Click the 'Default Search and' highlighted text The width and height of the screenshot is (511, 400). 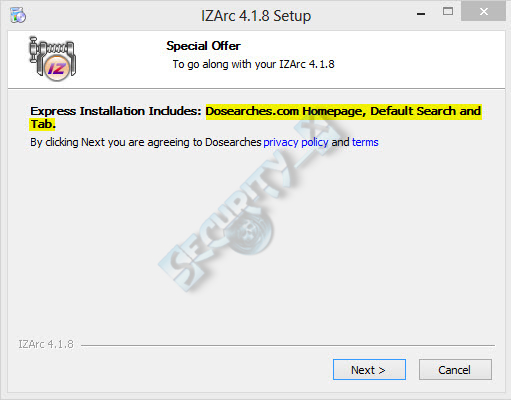tap(426, 111)
